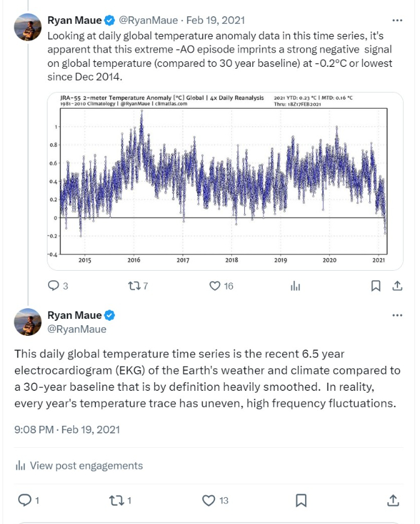
Task: Like the second tweet with 13 likes
Action: 216,500
